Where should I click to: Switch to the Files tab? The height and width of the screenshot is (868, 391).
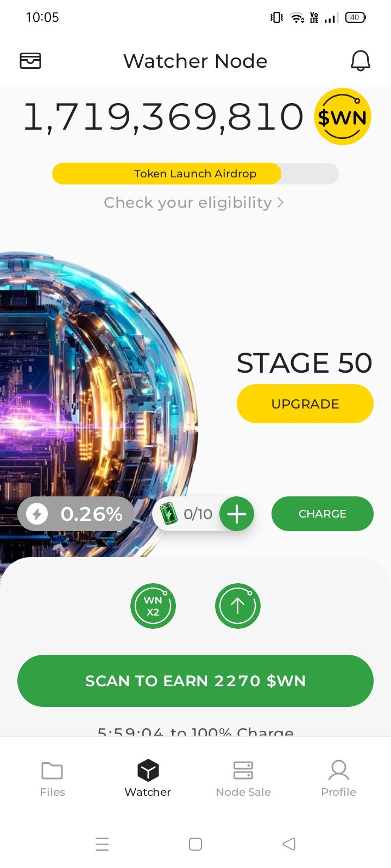point(52,779)
